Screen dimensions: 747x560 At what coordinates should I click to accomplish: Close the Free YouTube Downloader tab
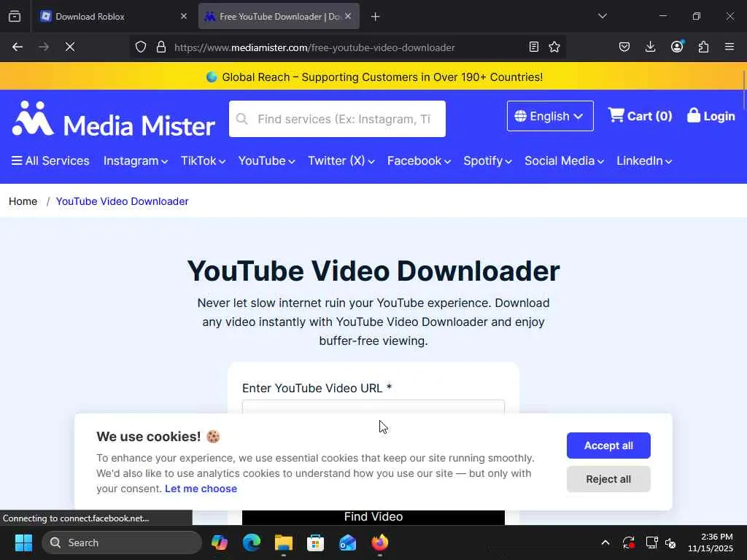[348, 16]
